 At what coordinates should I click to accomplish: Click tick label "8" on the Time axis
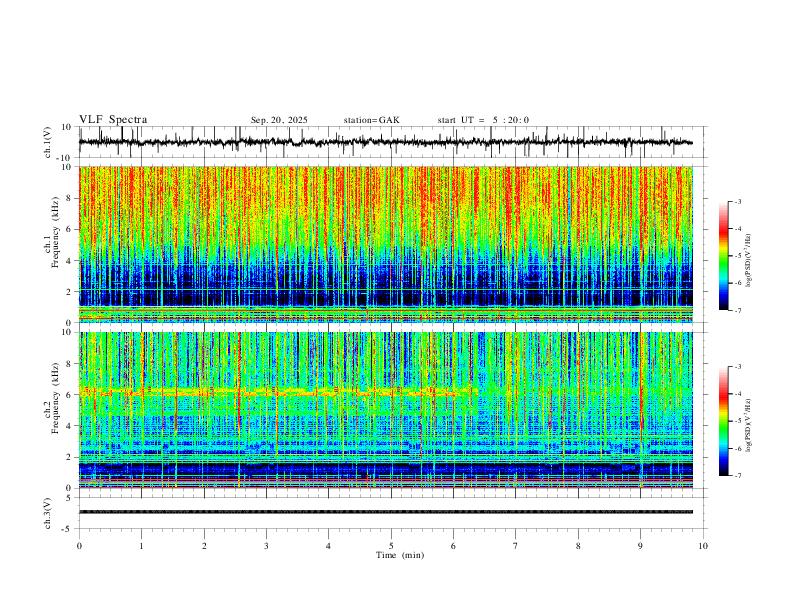point(578,546)
